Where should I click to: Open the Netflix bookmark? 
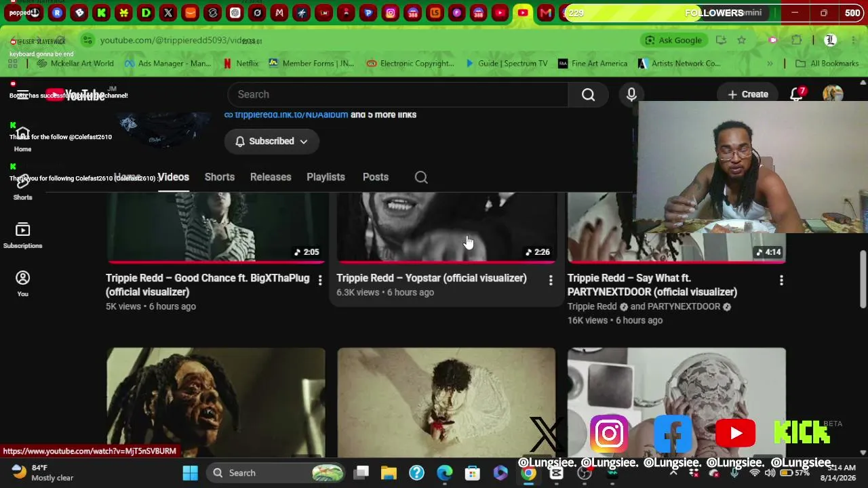click(x=241, y=64)
